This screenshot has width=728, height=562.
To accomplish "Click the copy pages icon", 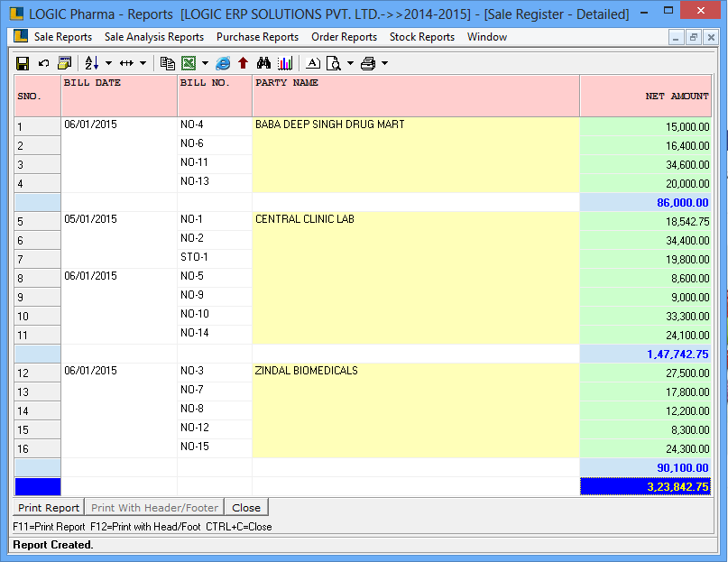I will point(167,63).
